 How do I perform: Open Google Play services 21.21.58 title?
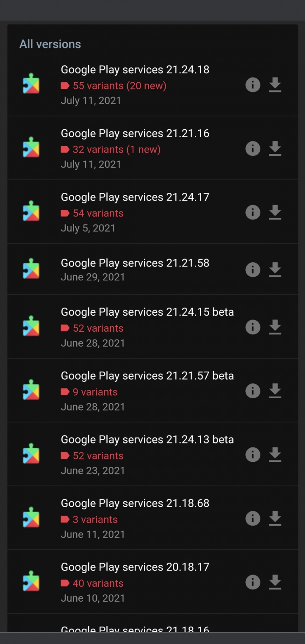coord(135,263)
